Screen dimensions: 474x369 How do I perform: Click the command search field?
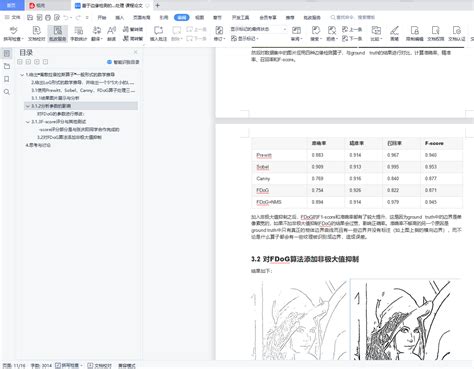353,17
